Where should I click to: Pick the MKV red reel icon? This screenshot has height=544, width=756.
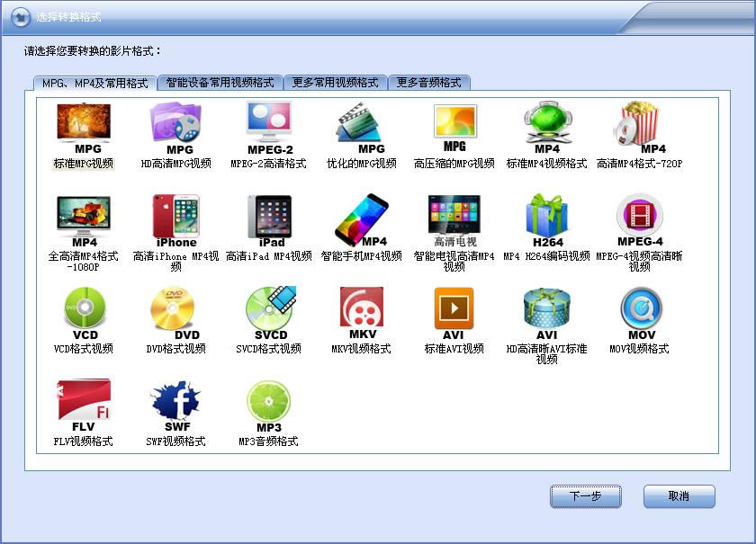tap(362, 314)
